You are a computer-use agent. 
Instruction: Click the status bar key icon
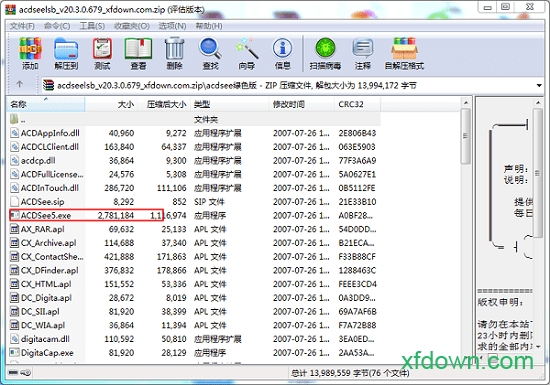coord(26,372)
